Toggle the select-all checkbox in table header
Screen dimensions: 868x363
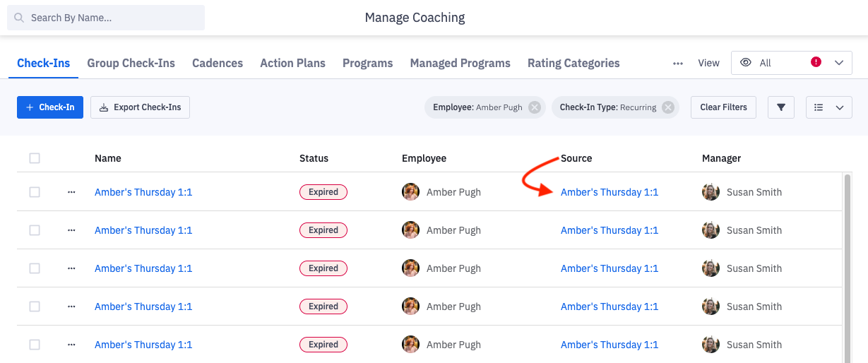pos(35,158)
